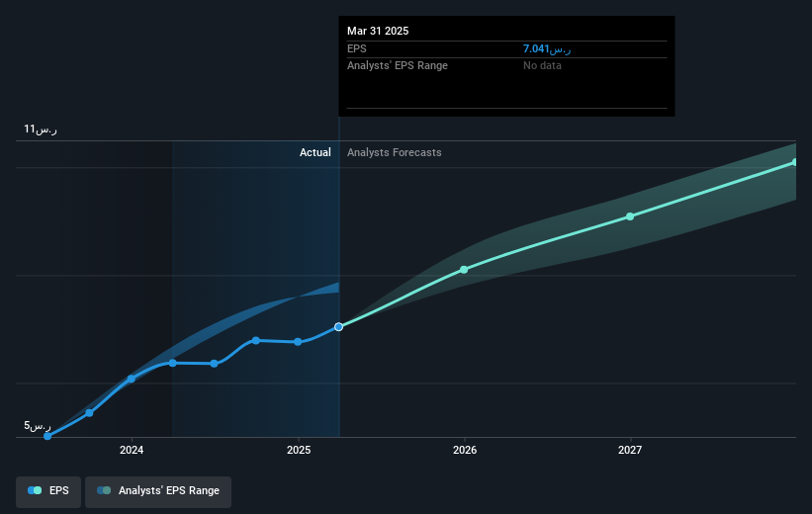
Task: Click the 5 y-axis label
Action: (38, 425)
